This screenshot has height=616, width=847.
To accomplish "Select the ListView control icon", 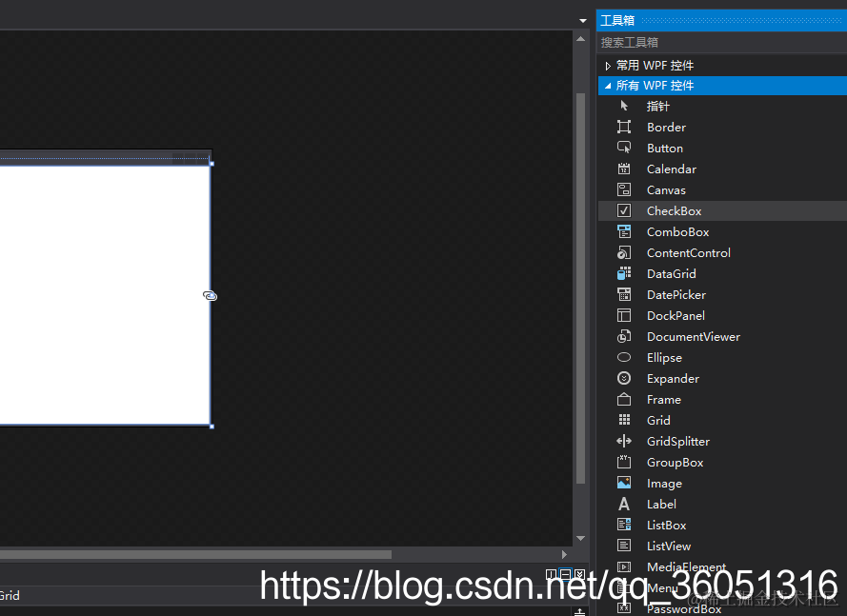I will click(x=624, y=546).
